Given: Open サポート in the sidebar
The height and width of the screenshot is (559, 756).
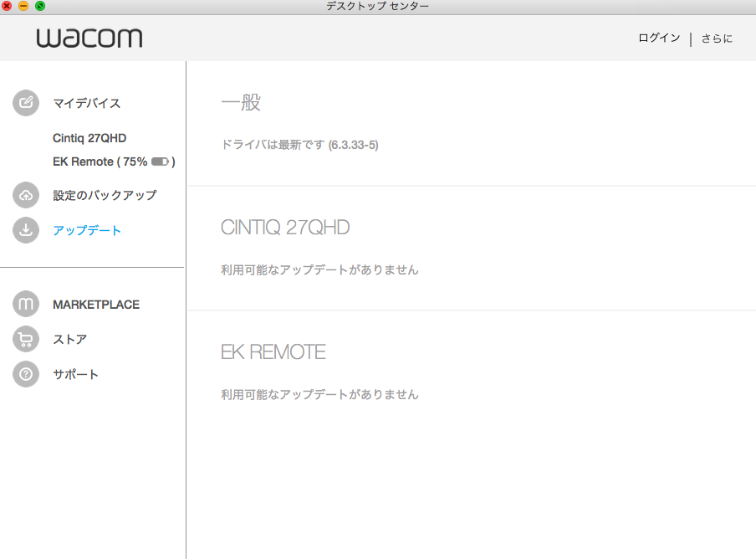Looking at the screenshot, I should (76, 375).
